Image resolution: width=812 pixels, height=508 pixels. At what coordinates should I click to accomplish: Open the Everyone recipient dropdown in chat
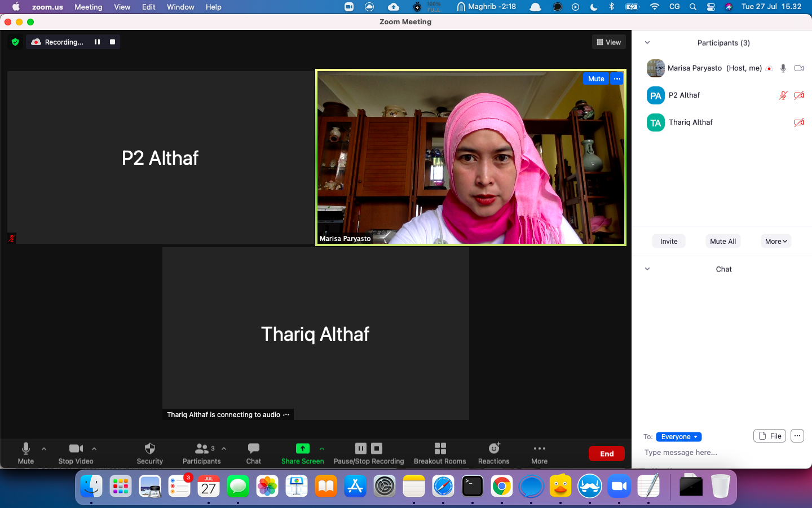point(679,437)
